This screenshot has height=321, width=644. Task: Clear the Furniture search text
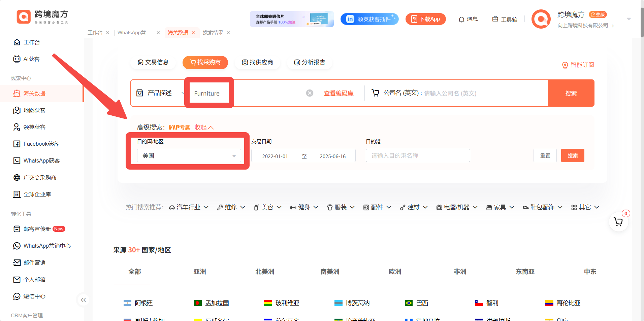point(310,93)
